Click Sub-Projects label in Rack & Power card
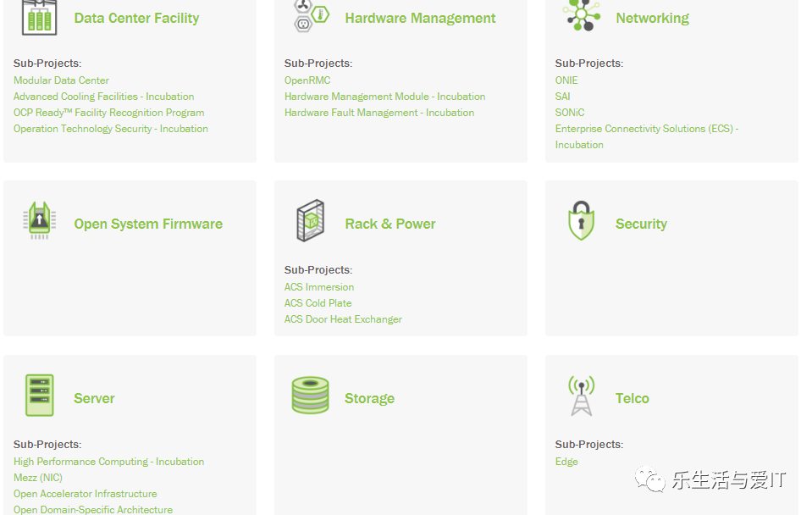The image size is (812, 515). tap(318, 270)
